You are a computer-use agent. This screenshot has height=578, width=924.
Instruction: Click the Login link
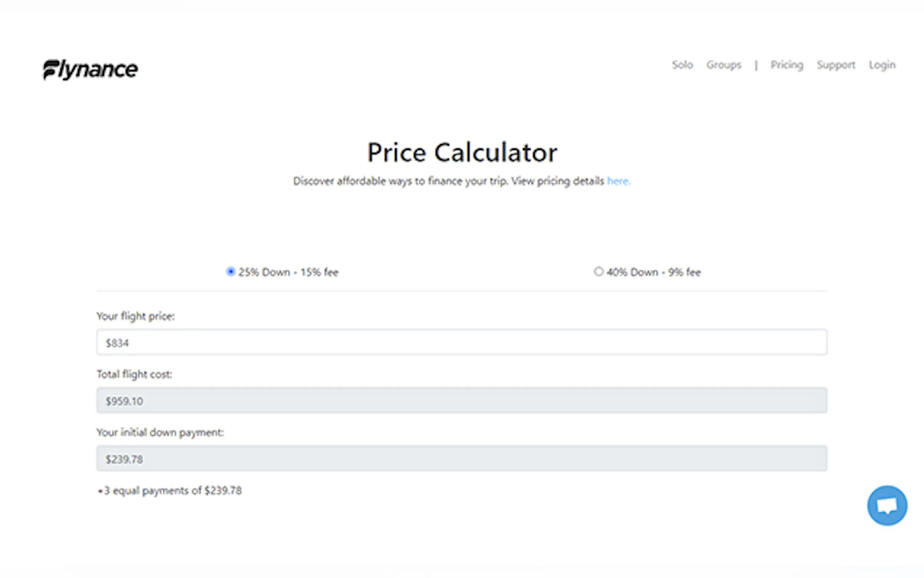882,65
